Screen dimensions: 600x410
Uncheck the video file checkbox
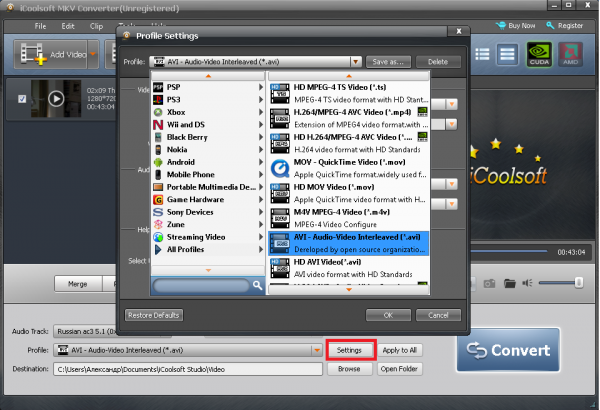click(22, 99)
